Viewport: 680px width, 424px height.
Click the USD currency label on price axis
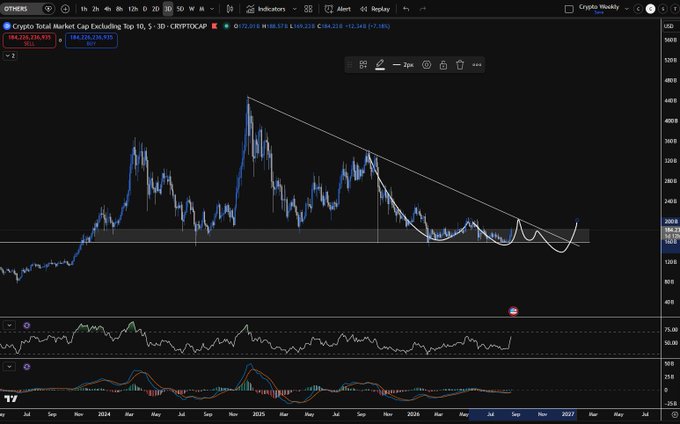coord(669,26)
